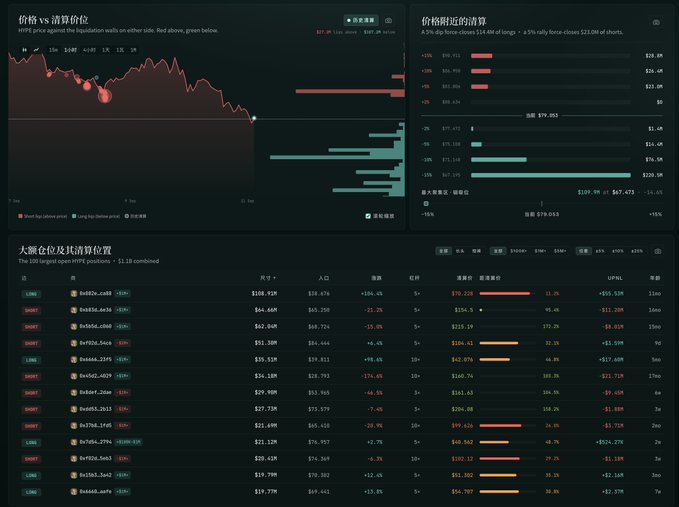Screen dimensions: 679x507
Task: Click LONG badge on 0x082e…ca88 row
Action: tap(31, 294)
